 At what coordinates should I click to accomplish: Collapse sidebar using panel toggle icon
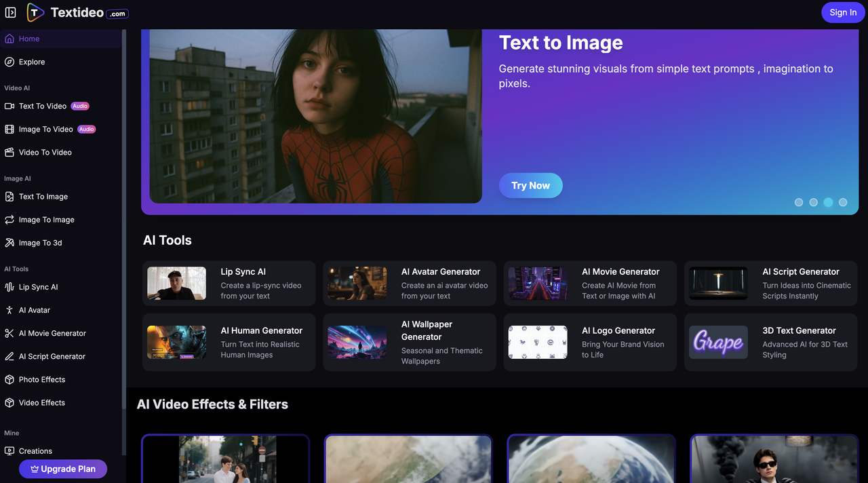pos(11,12)
